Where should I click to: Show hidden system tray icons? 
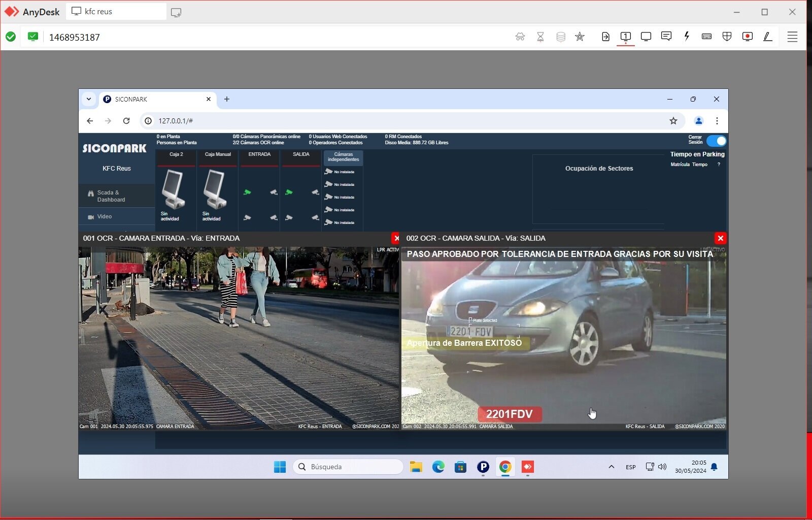(x=612, y=467)
